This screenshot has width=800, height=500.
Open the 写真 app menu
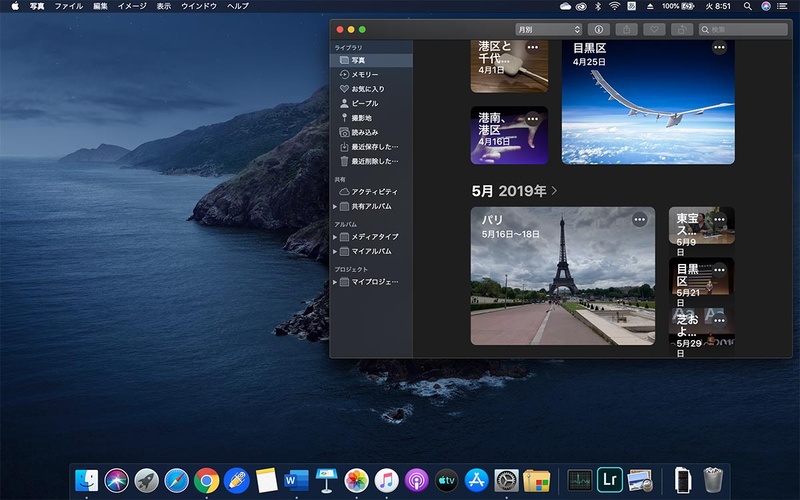coord(37,6)
